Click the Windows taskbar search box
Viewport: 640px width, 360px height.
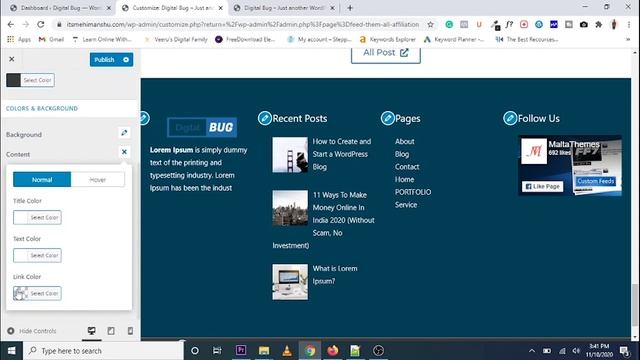coord(104,351)
